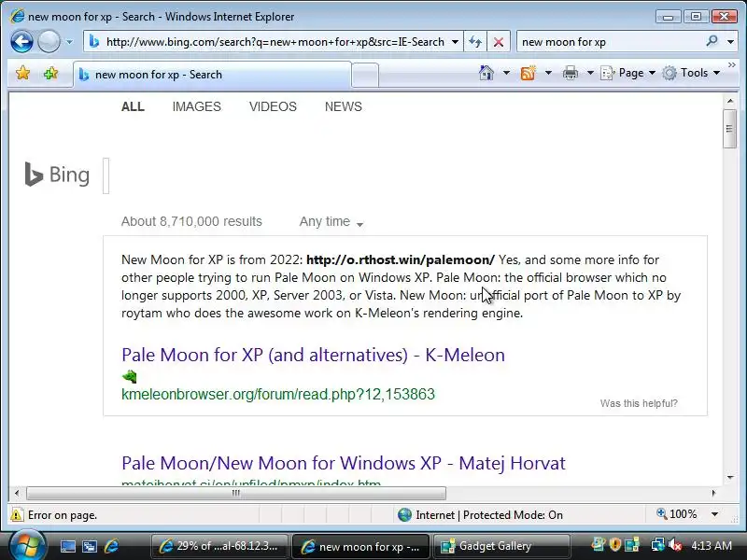
Task: Click the vertical scrollbar down arrow
Action: click(x=730, y=478)
